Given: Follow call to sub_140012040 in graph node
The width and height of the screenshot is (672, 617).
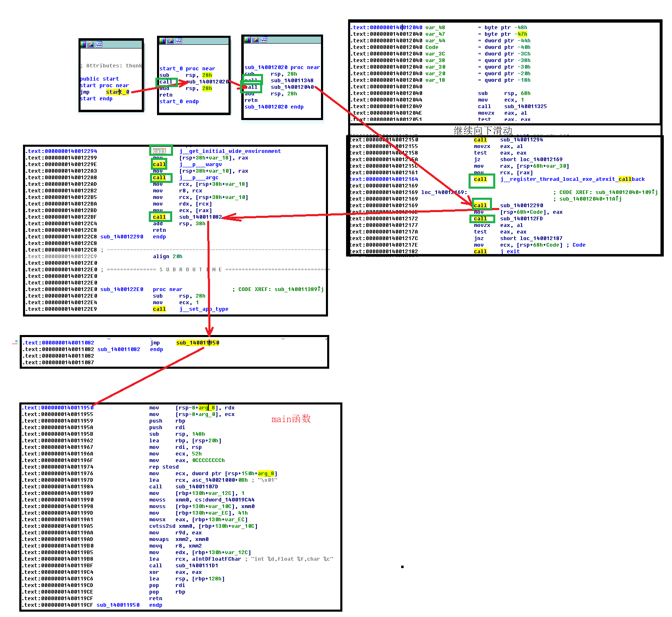Looking at the screenshot, I should (292, 87).
